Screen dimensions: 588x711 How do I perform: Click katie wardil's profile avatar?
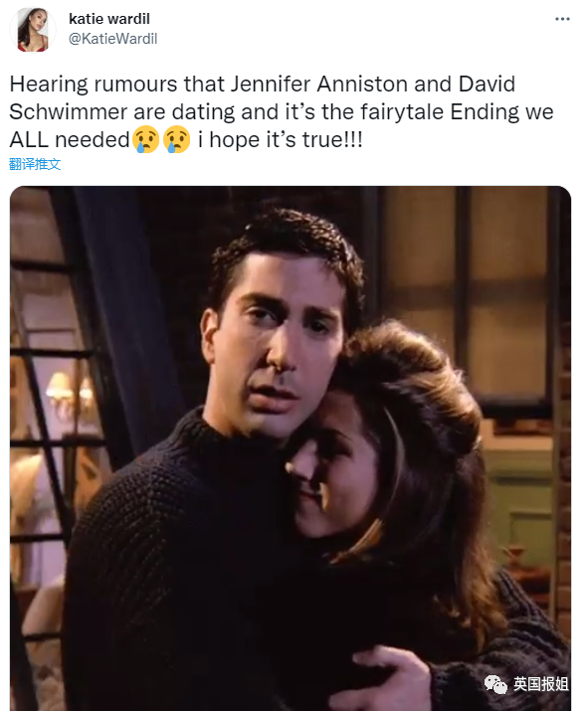click(33, 30)
